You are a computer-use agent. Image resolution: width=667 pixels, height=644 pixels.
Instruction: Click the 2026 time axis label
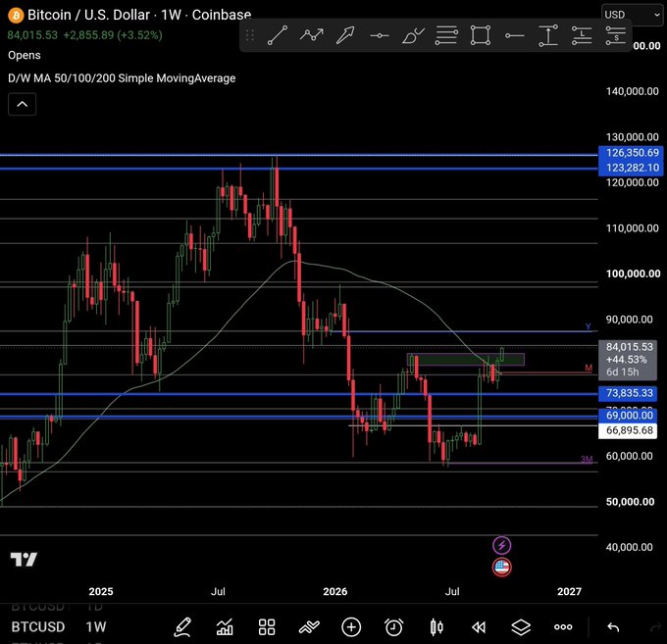tap(334, 591)
